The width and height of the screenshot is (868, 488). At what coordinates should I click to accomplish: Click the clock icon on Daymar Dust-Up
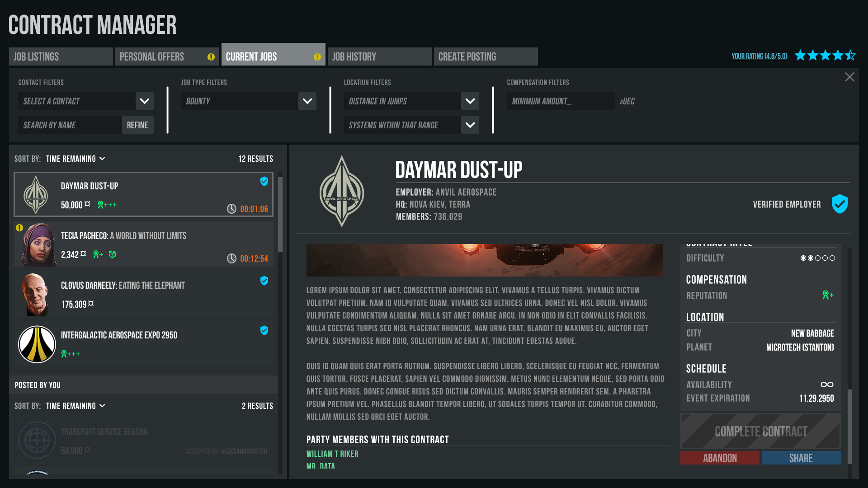click(x=231, y=209)
